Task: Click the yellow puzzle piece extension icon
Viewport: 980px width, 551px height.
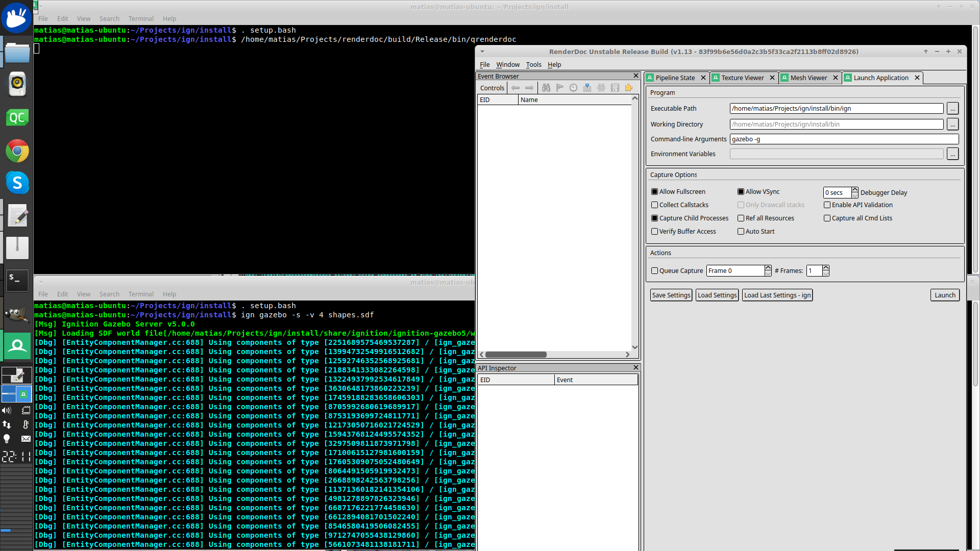Action: click(629, 88)
